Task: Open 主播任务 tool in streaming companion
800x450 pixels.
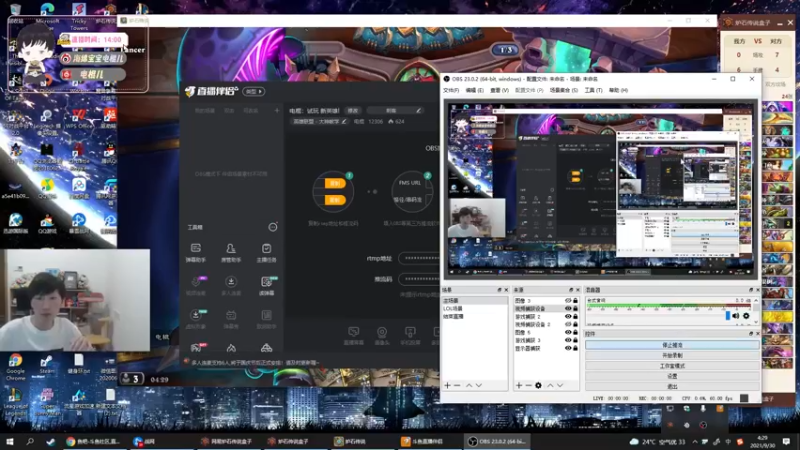Action: click(x=266, y=253)
